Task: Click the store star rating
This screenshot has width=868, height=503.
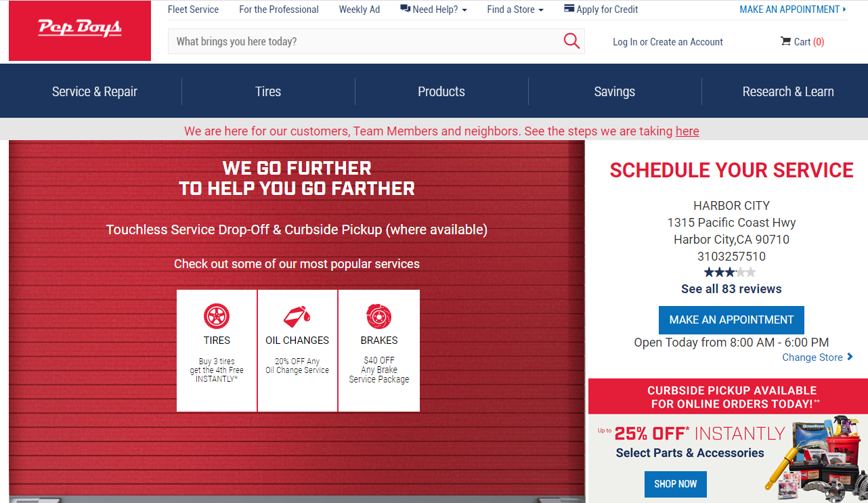Action: tap(730, 272)
